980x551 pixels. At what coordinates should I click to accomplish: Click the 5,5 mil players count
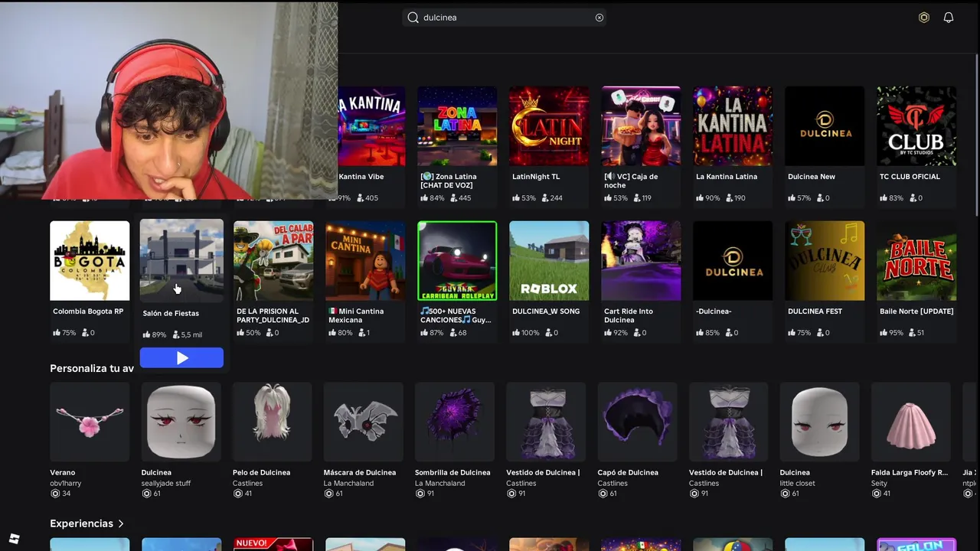coord(187,334)
